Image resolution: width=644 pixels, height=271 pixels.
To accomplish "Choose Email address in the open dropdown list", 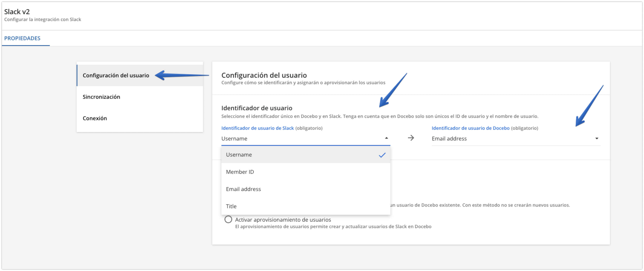I will tap(243, 189).
